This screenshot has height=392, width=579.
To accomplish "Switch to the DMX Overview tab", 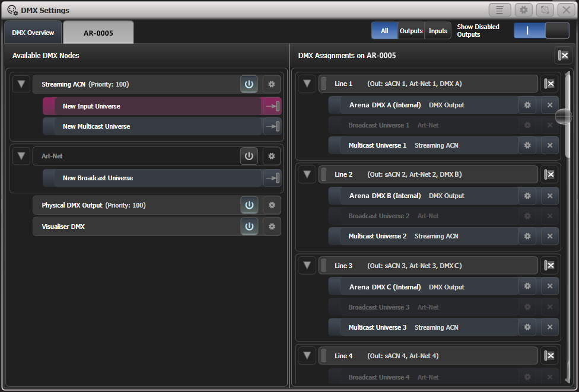I will point(33,32).
